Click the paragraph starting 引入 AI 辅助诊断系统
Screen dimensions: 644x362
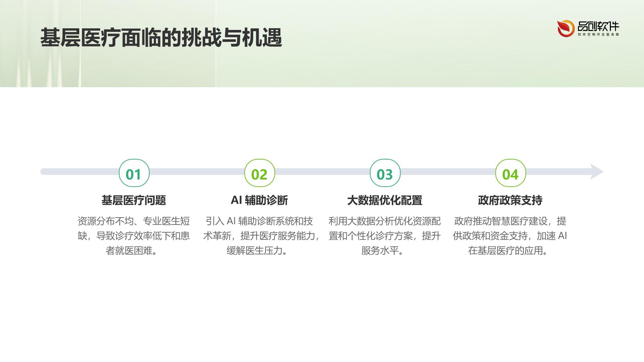(260, 236)
